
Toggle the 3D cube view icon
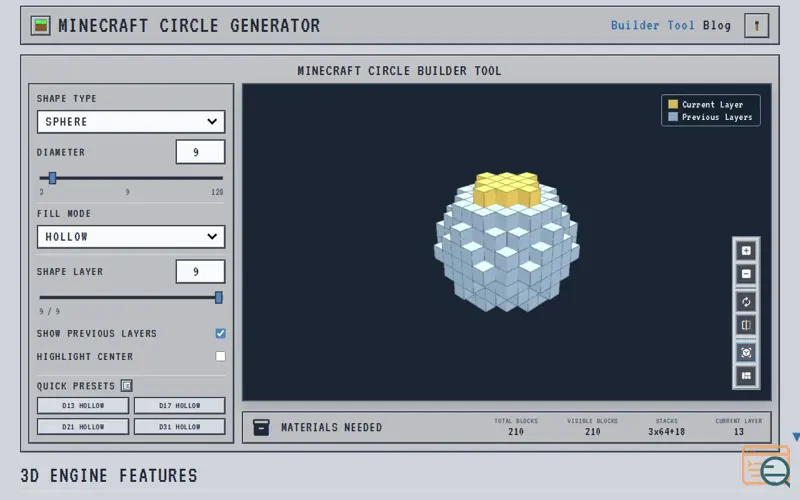pos(746,353)
